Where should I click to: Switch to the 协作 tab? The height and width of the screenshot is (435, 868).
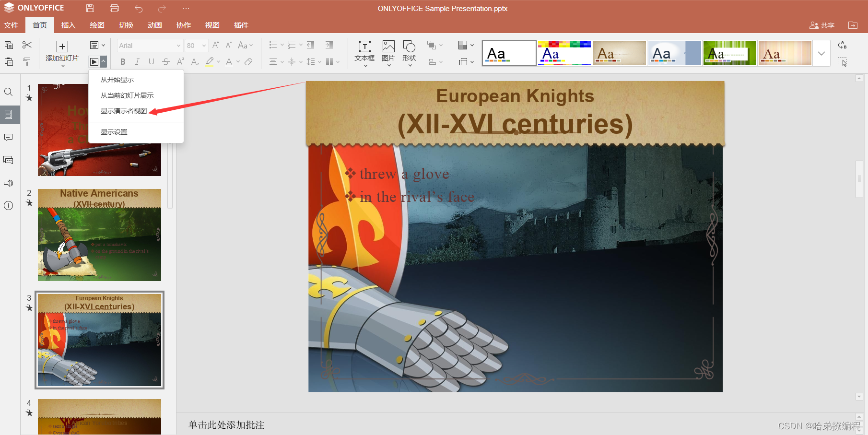pyautogui.click(x=183, y=25)
